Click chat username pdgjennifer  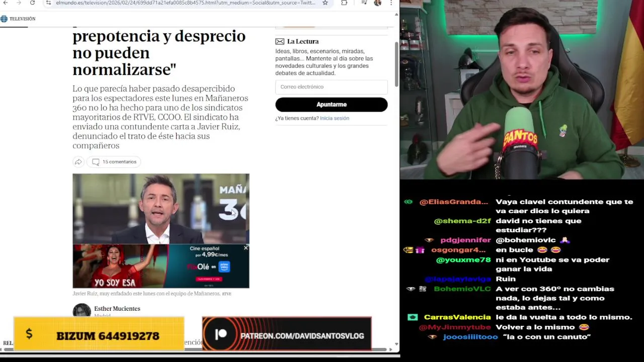tap(466, 240)
